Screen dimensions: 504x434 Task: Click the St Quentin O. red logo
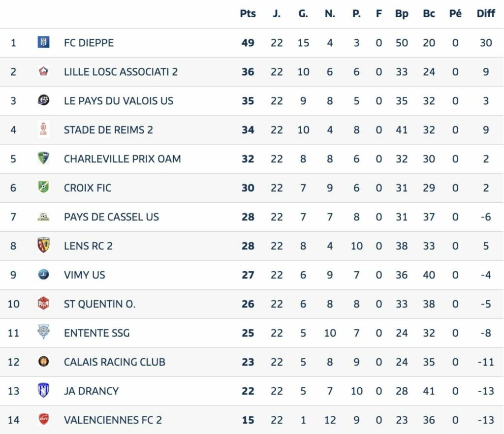(43, 303)
